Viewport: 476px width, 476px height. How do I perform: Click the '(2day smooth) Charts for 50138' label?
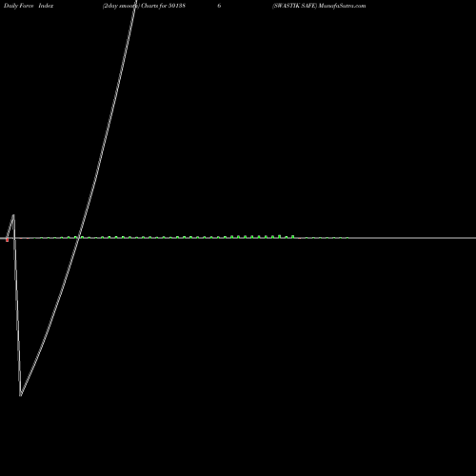(x=144, y=6)
